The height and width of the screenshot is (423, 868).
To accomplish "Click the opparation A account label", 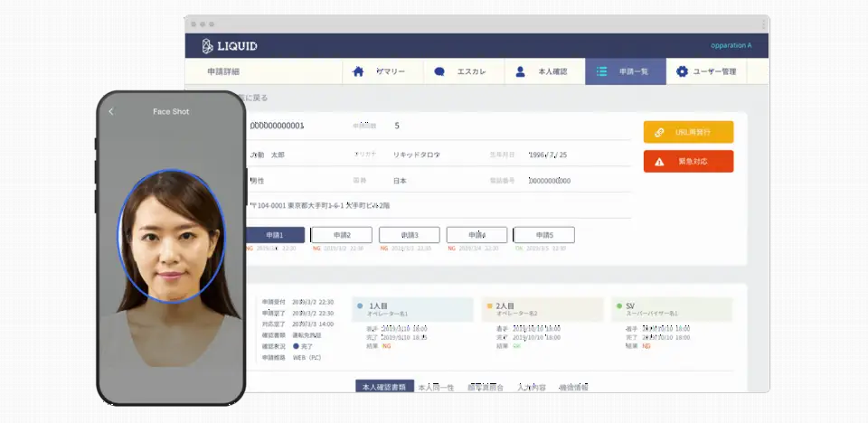I will pyautogui.click(x=731, y=45).
